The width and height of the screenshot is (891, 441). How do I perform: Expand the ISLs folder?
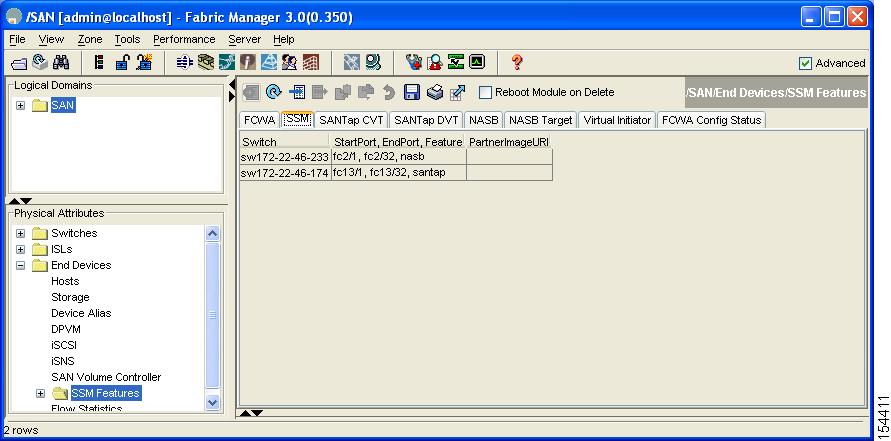(x=20, y=249)
